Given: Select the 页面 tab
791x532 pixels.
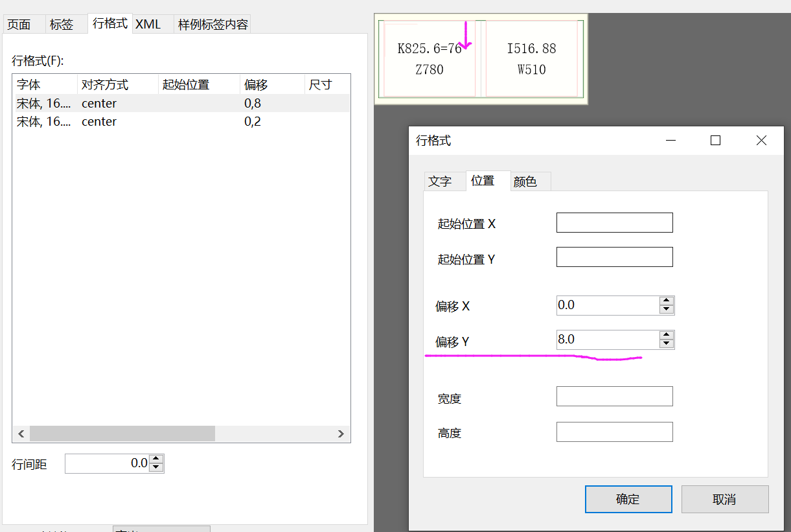Looking at the screenshot, I should tap(19, 24).
